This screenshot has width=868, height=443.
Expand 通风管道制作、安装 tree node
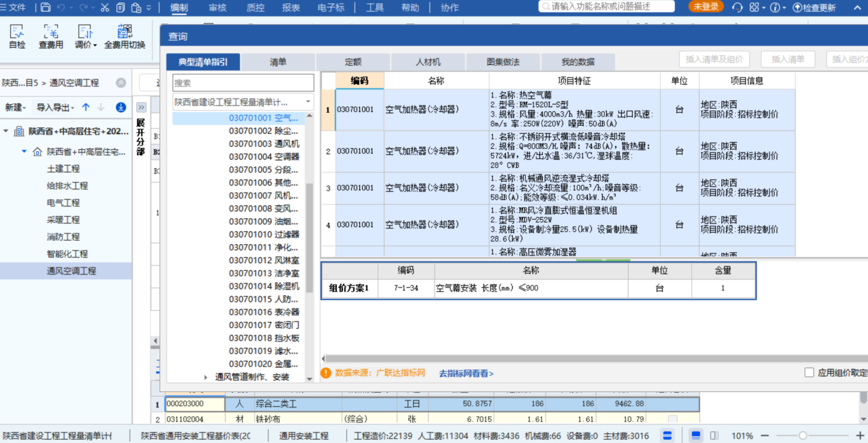tap(206, 377)
